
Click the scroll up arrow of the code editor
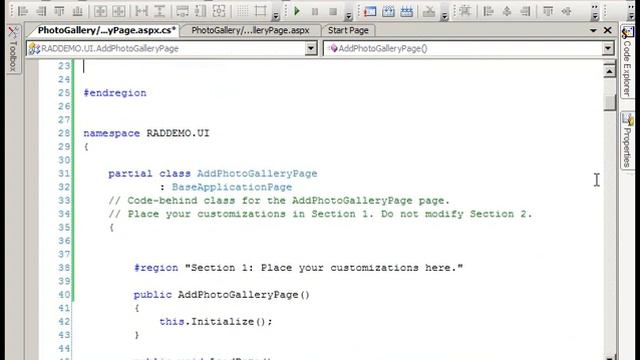point(609,71)
